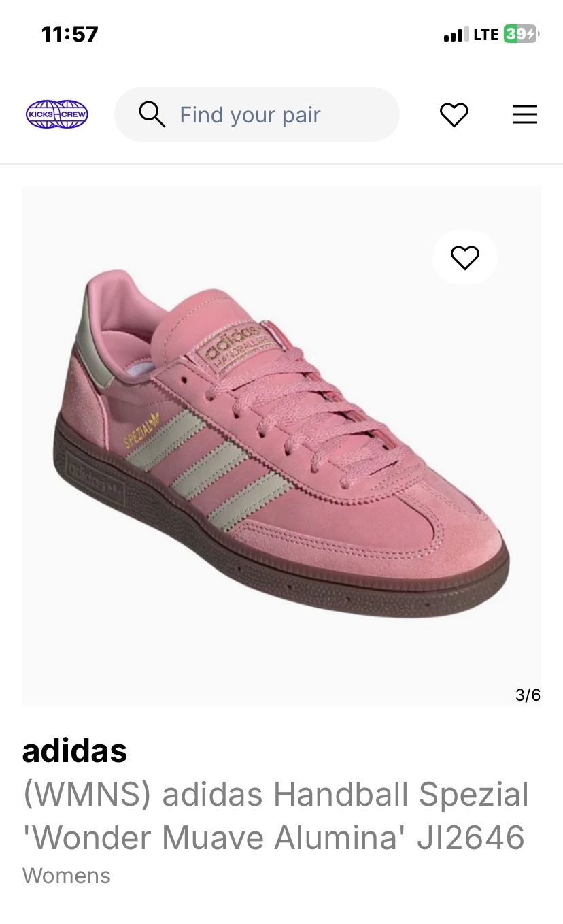This screenshot has height=924, width=563.
Task: Tap the 3/6 image counter
Action: (x=528, y=695)
